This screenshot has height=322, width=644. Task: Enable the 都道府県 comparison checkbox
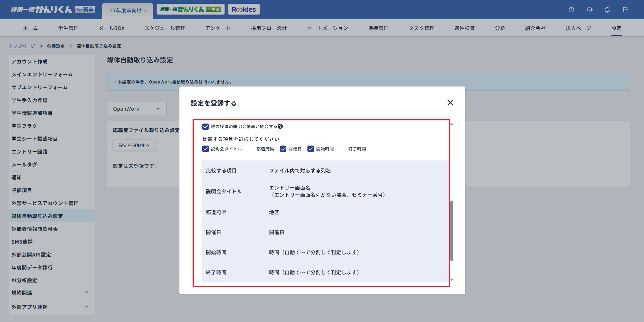pos(251,149)
